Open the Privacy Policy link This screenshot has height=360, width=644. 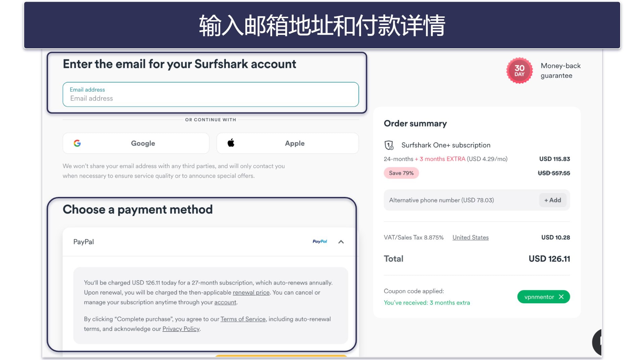coord(181,329)
